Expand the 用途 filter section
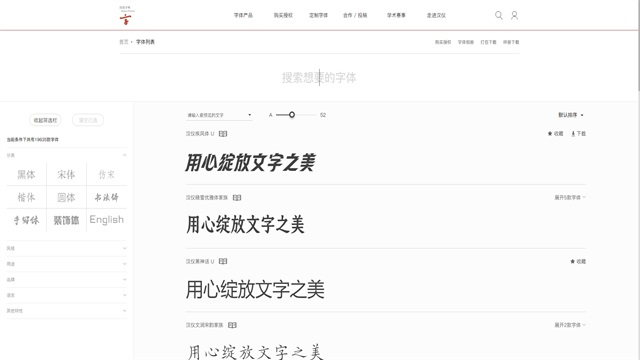The height and width of the screenshot is (360, 640). (67, 264)
